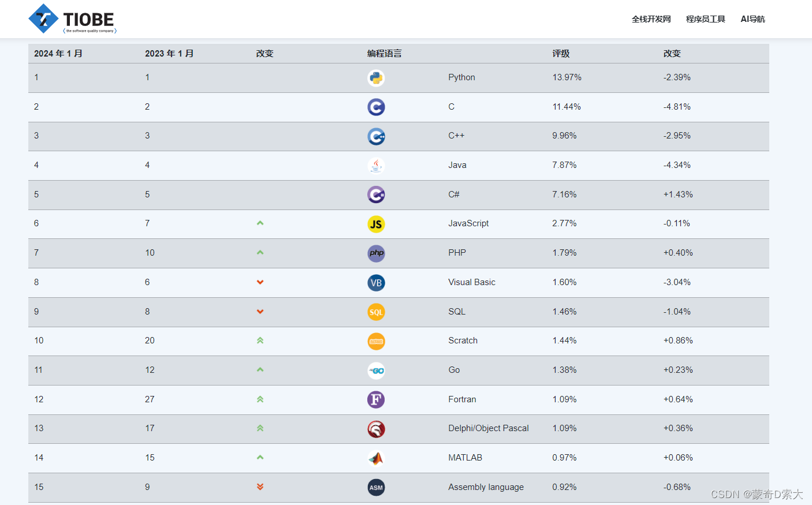The height and width of the screenshot is (505, 812).
Task: Click the 11.44% rating value
Action: point(567,107)
